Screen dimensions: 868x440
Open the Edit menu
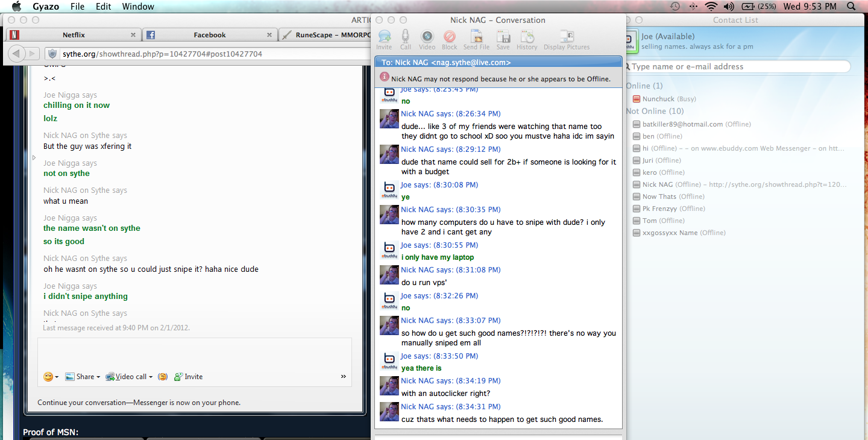104,7
